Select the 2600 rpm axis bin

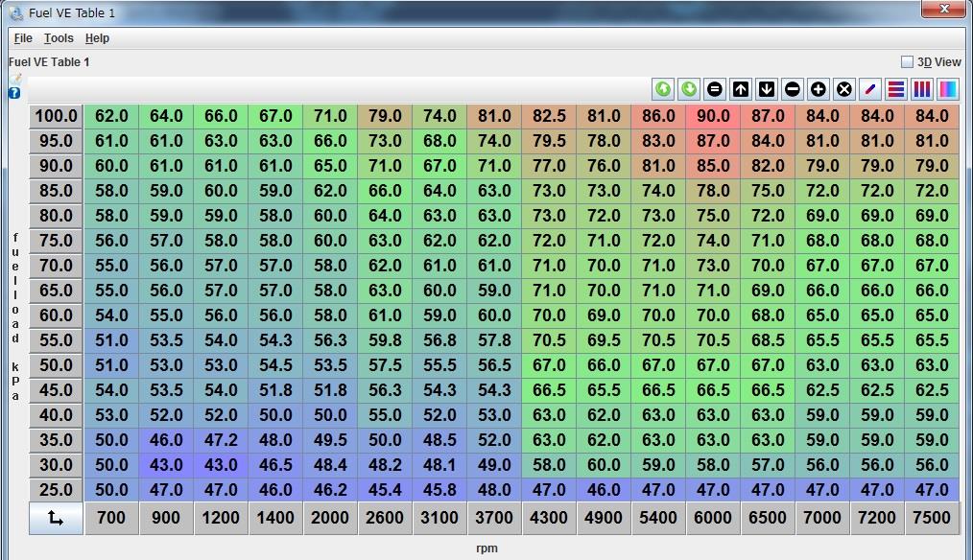point(385,518)
